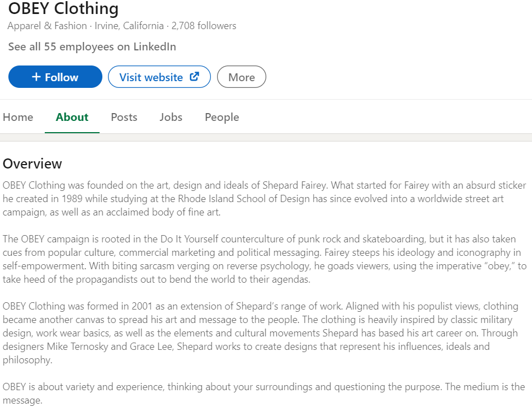Select the About tab

72,117
